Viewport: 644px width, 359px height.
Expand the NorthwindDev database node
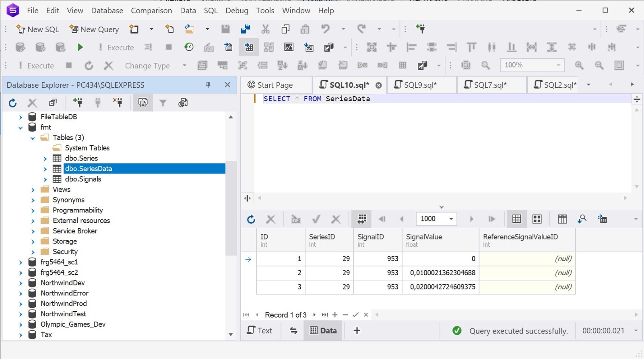21,283
